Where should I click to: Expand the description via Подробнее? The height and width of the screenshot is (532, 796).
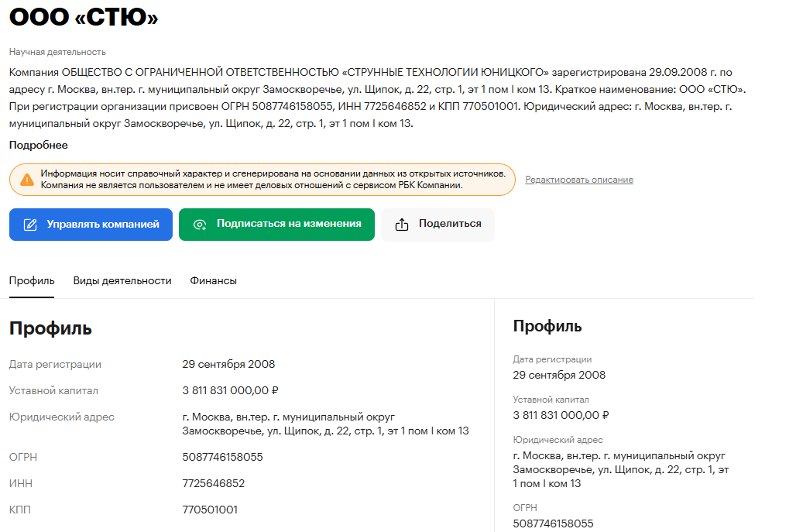tap(39, 146)
